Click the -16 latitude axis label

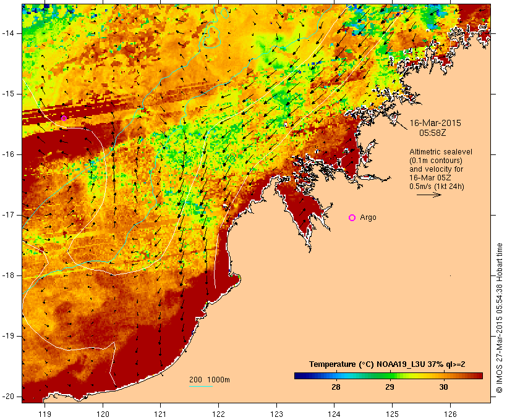pos(7,154)
